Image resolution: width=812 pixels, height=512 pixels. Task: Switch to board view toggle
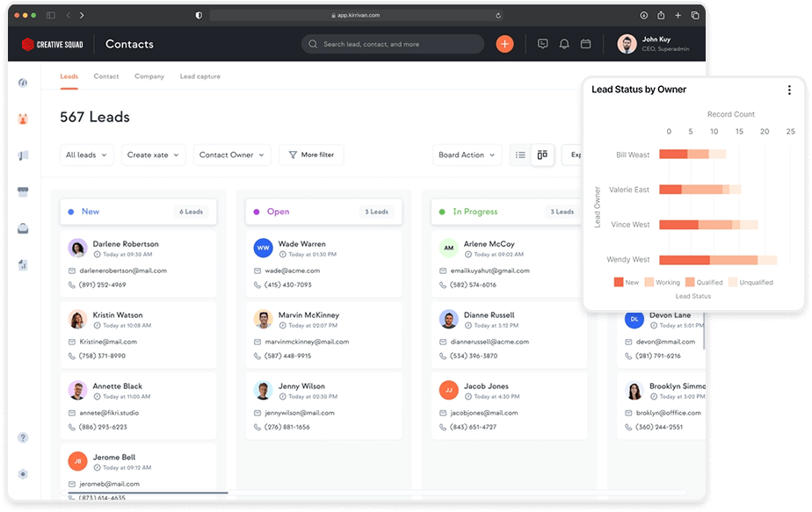[542, 155]
